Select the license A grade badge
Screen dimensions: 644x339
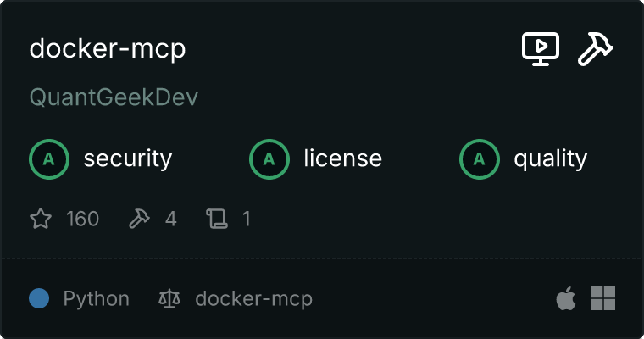pyautogui.click(x=269, y=159)
